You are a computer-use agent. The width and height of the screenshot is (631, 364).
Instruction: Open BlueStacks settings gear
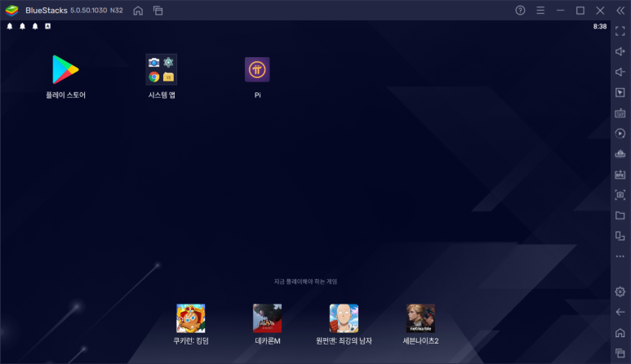[x=620, y=291]
